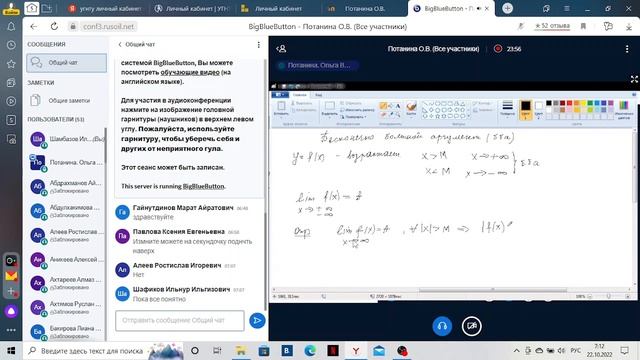Viewport: 640px width, 360px height.
Task: Click the chat message input field
Action: (x=180, y=320)
